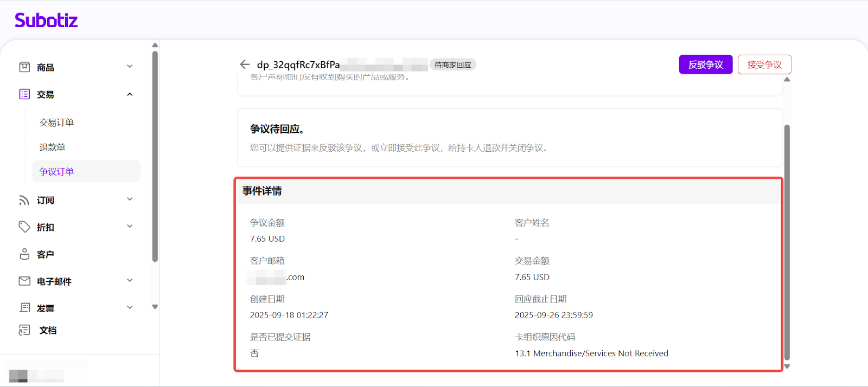
Task: Open the 退款单 submenu item
Action: coord(52,147)
